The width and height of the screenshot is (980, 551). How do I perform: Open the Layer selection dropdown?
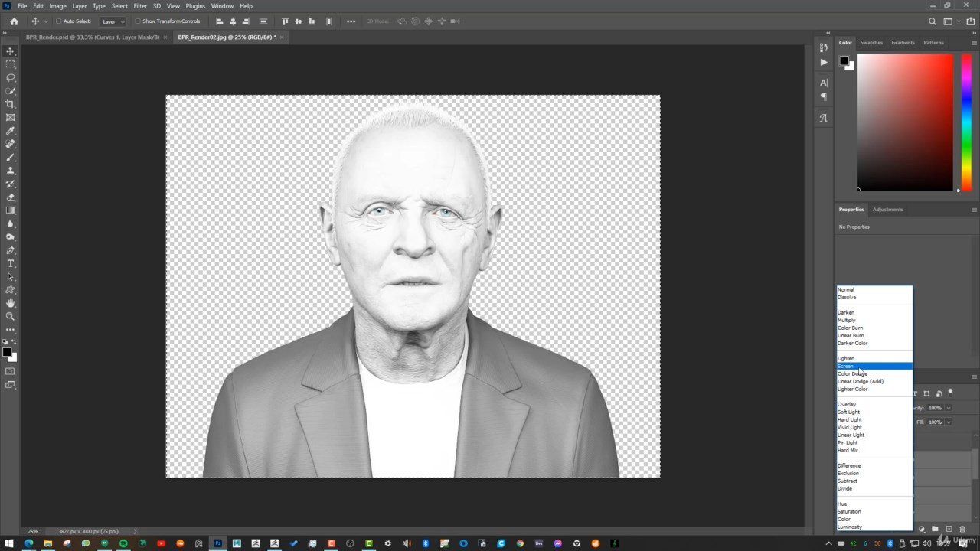point(115,21)
